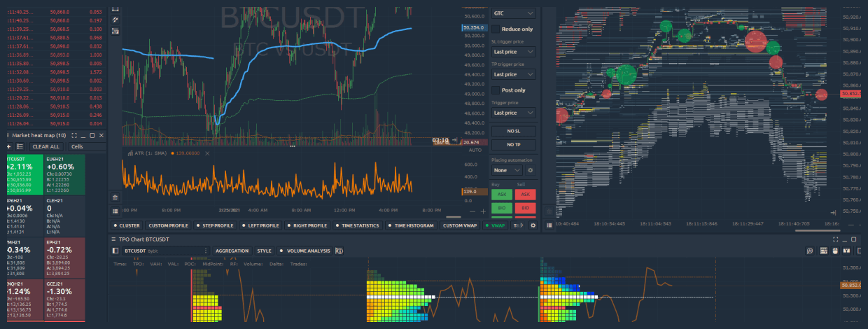Image resolution: width=868 pixels, height=329 pixels.
Task: Open ATR indicator settings via its label icon
Action: coord(129,153)
